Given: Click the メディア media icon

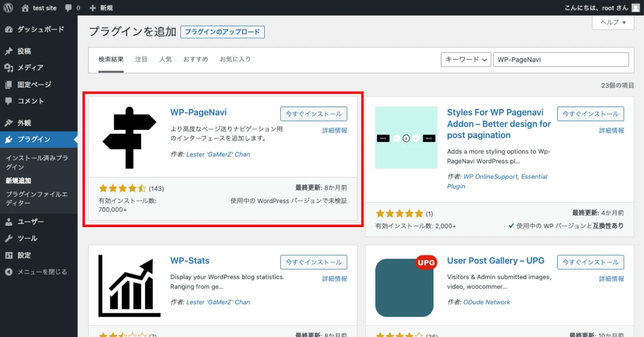Looking at the screenshot, I should coord(8,68).
